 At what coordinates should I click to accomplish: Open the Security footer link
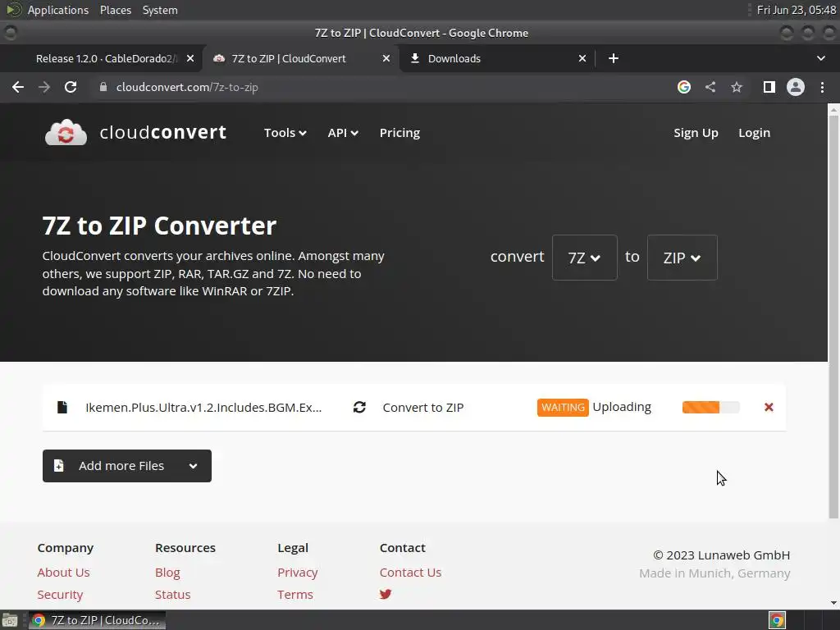pos(60,595)
